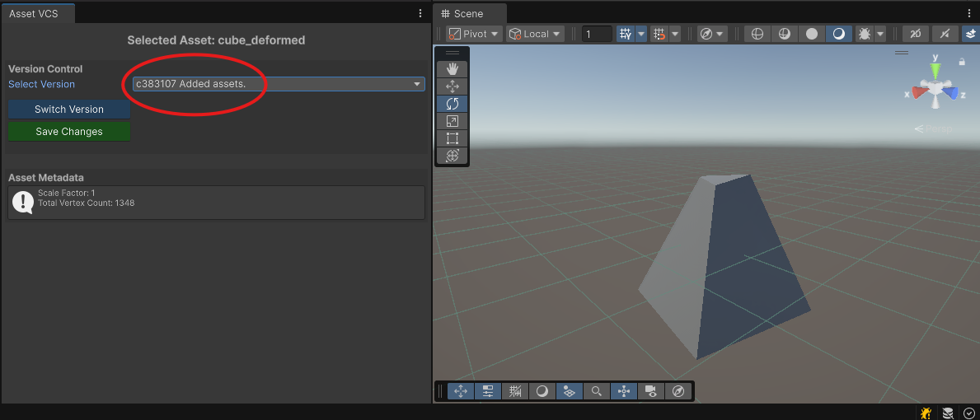The height and width of the screenshot is (420, 980).
Task: Toggle snap increment icon
Action: click(x=659, y=34)
